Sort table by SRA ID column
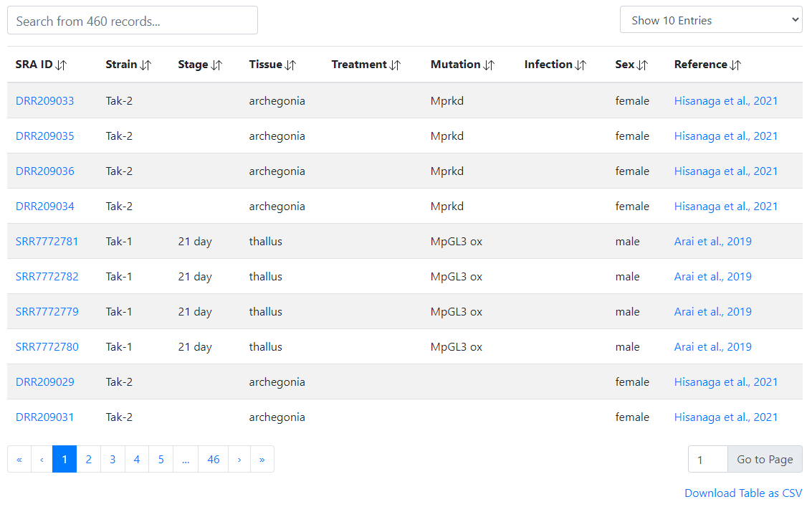 [61, 65]
